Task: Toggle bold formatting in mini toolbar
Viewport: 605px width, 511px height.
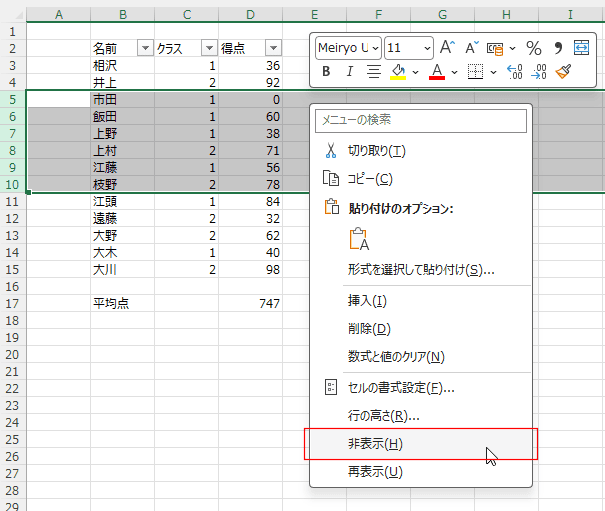Action: (326, 71)
